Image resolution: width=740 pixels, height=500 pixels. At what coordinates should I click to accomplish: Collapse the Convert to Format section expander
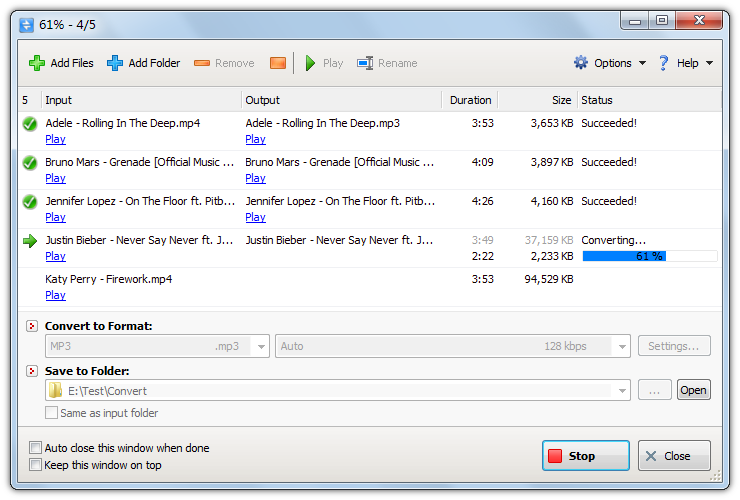point(32,326)
